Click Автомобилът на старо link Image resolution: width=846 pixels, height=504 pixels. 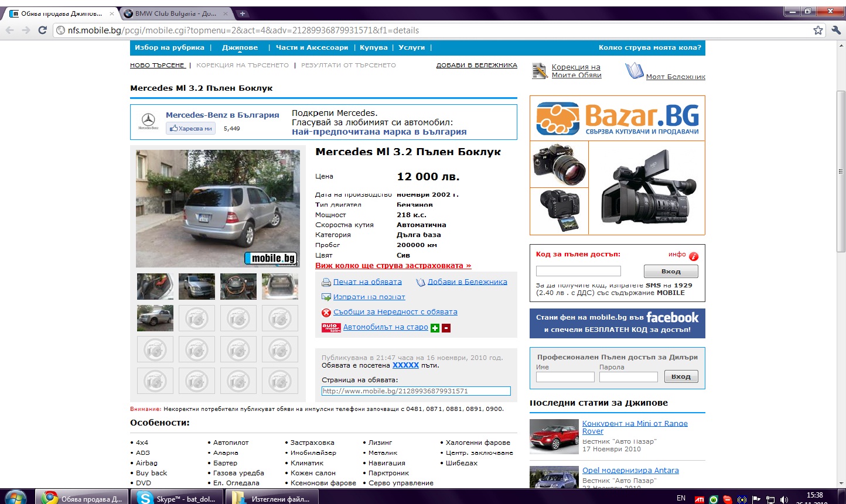386,327
